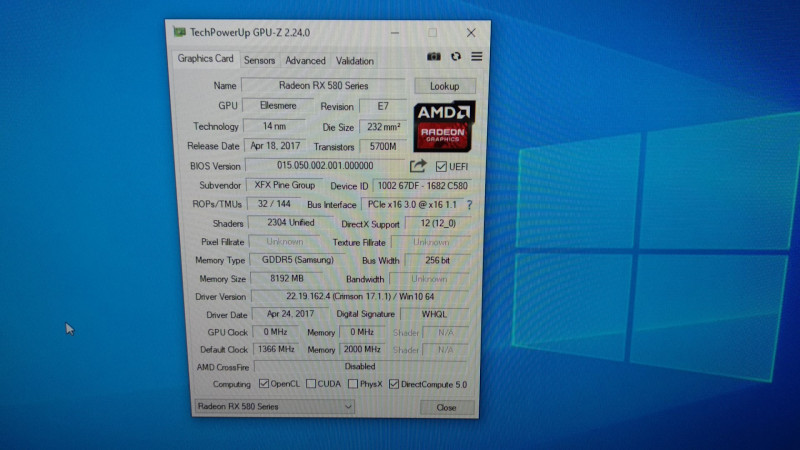Click the Device ID field 1002 67DF
The image size is (800, 450).
(422, 186)
